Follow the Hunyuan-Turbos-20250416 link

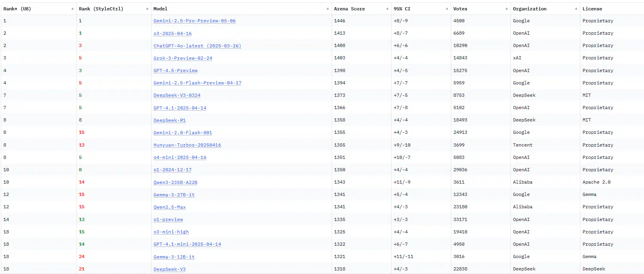pyautogui.click(x=187, y=145)
